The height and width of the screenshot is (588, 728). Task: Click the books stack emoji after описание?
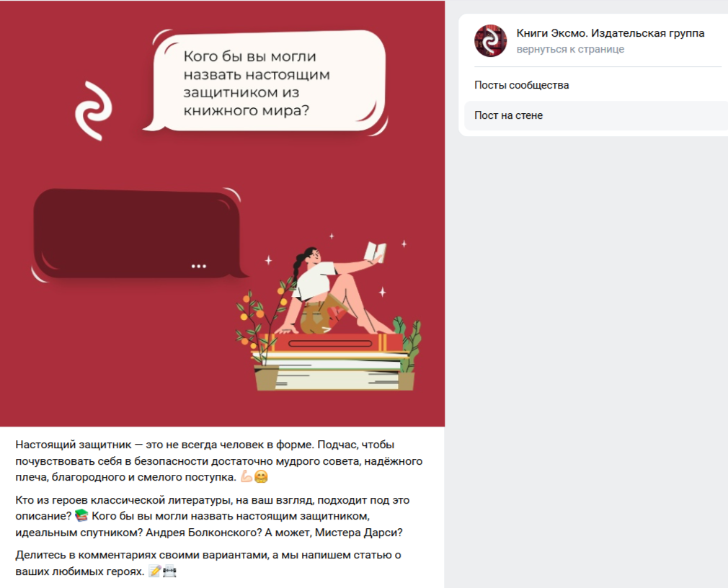click(81, 516)
